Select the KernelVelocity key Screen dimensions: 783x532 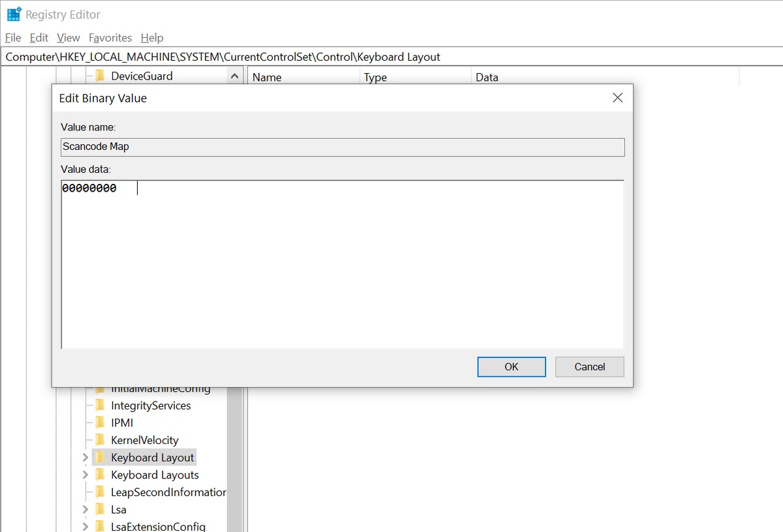pyautogui.click(x=145, y=440)
